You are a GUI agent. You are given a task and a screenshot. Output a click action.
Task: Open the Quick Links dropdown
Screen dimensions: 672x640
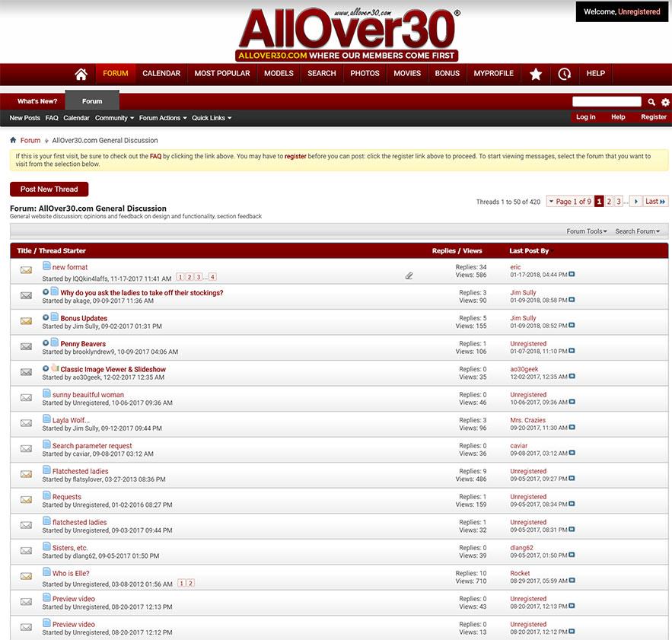point(212,118)
